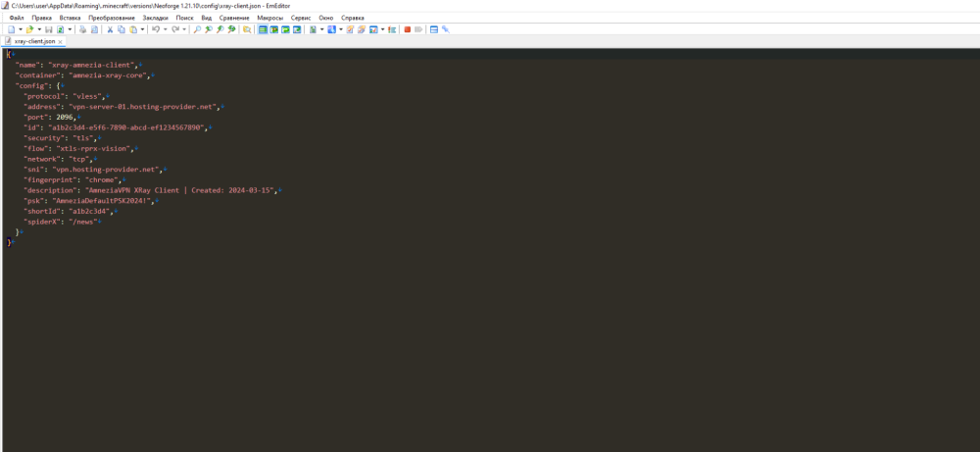This screenshot has height=452, width=980.
Task: Find Previous with the left-arrow magnifier icon
Action: point(208,29)
